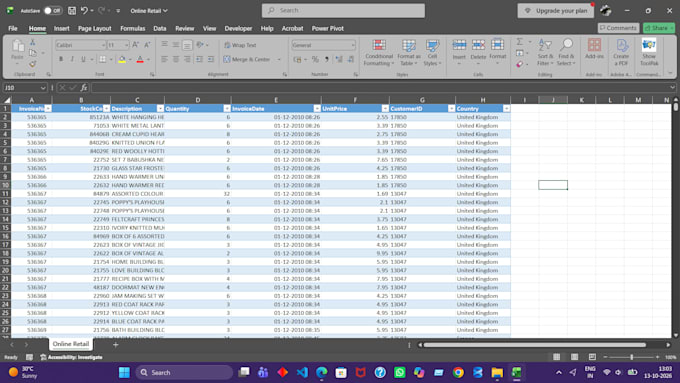Screen dimensions: 680x383
Task: Select the Online Retail sheet tab
Action: 71,344
